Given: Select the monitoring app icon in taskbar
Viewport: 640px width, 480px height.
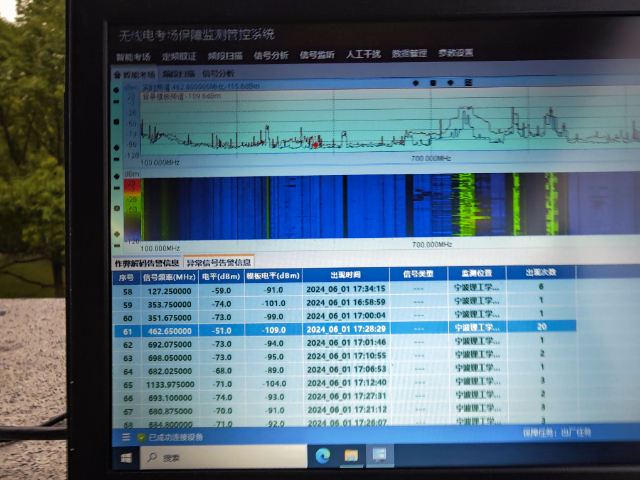Looking at the screenshot, I should 380,456.
